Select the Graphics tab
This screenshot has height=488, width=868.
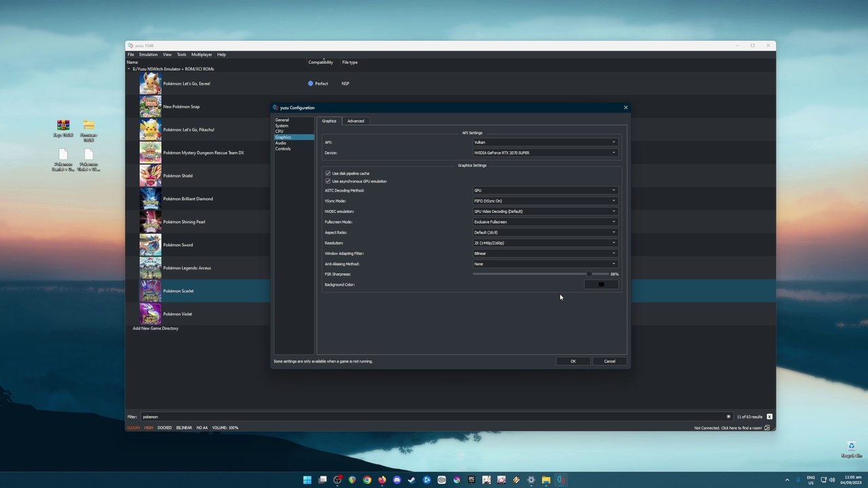tap(329, 121)
